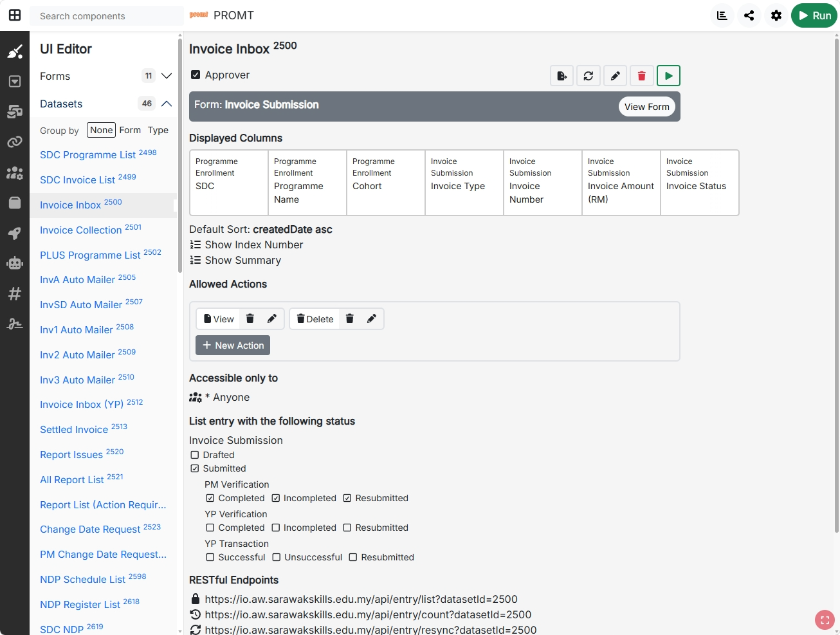Click the red fullscreen icon at bottom right

click(825, 620)
